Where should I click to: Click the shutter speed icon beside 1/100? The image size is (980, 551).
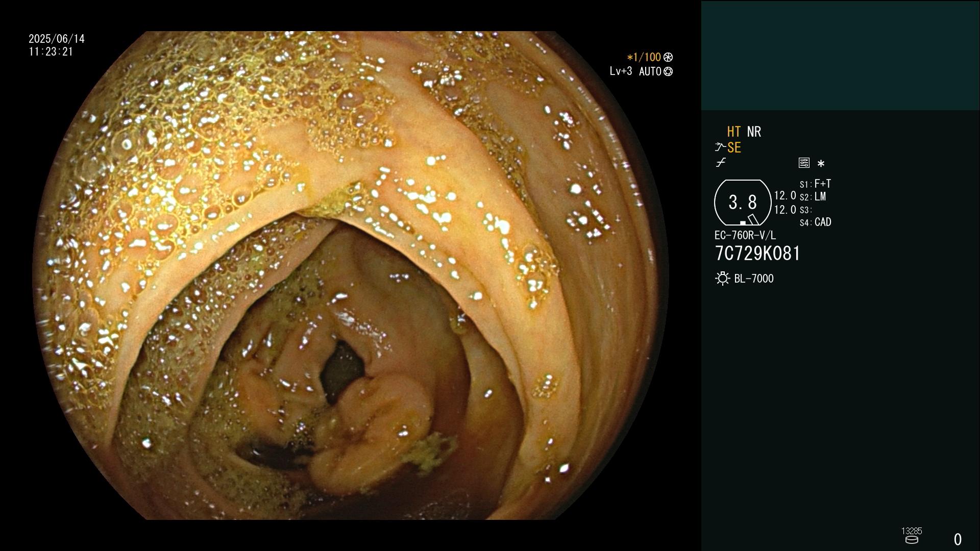668,57
